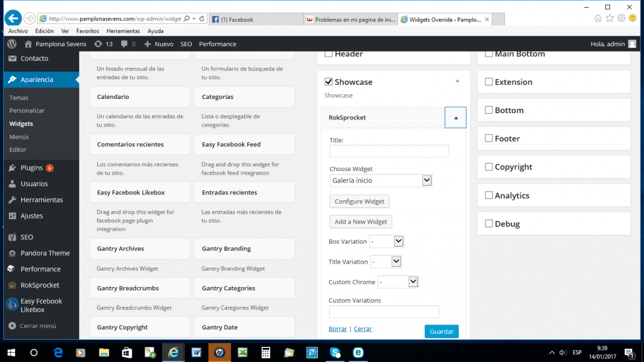Check the Debug checkbox
Screen dimensions: 644x362
pyautogui.click(x=489, y=224)
